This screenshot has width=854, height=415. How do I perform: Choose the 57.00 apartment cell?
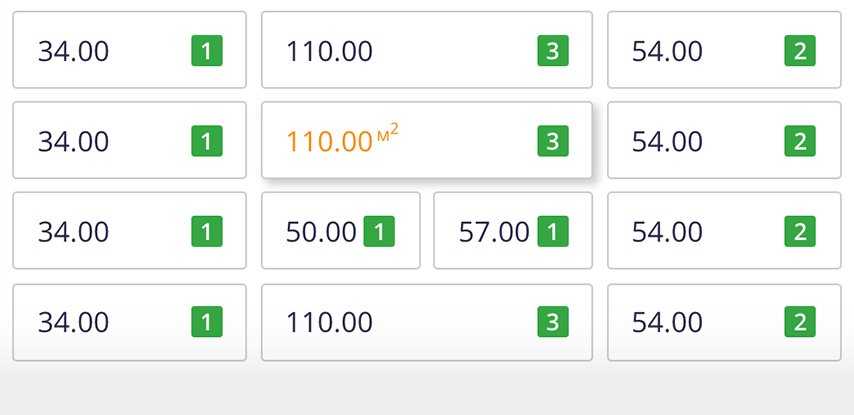point(513,230)
